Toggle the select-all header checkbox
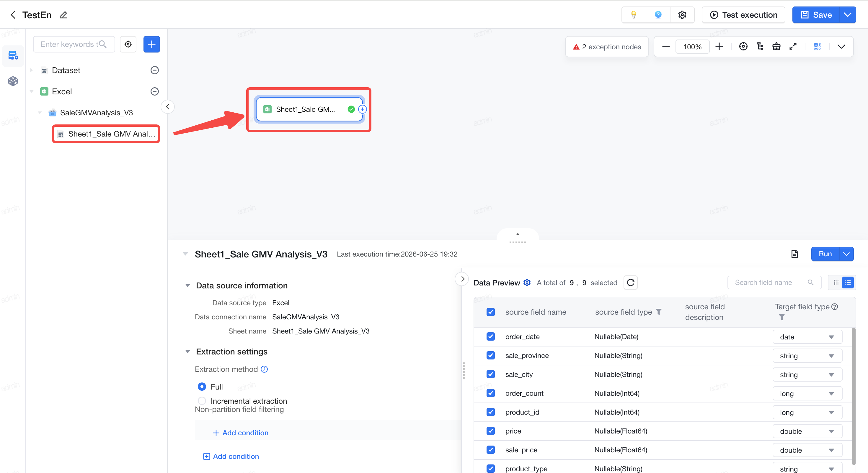 (491, 312)
